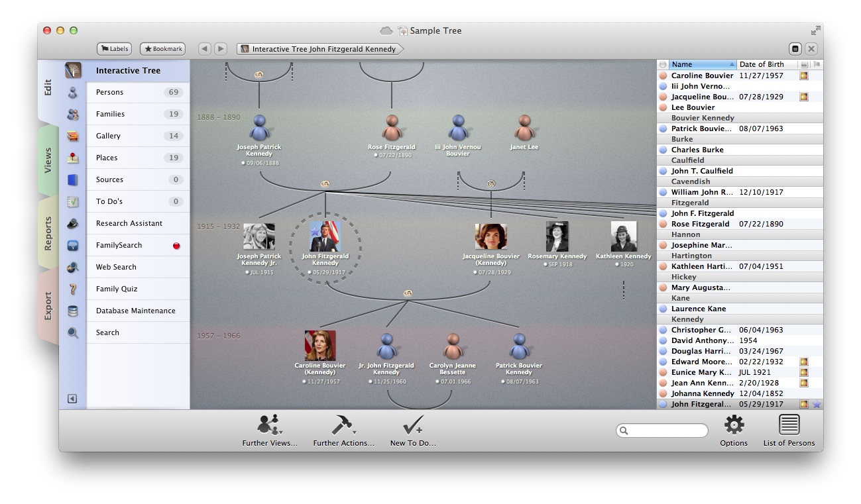Click the marriage rings icon below John Fitzgerald Kennedy
This screenshot has width=861, height=504.
tap(408, 293)
